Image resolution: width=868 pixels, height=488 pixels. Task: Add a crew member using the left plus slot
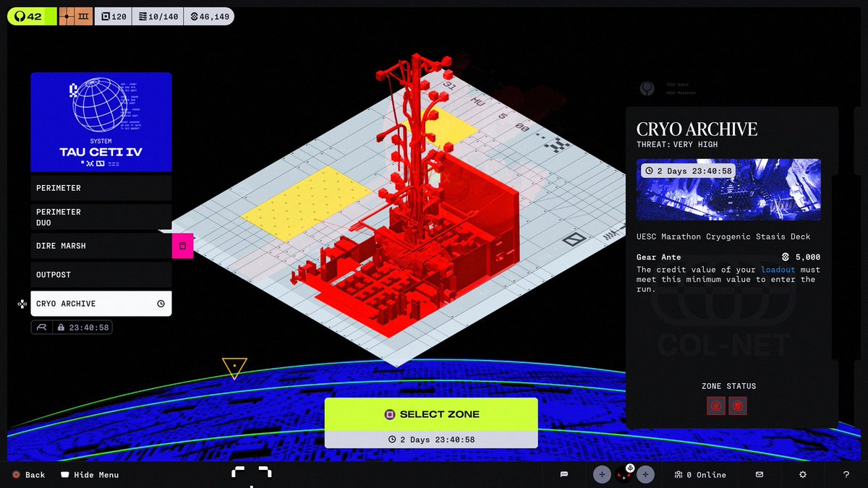(602, 474)
